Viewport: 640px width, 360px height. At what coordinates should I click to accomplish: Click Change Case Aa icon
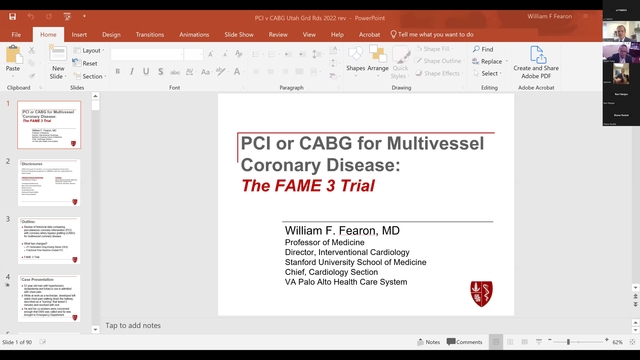[206, 72]
